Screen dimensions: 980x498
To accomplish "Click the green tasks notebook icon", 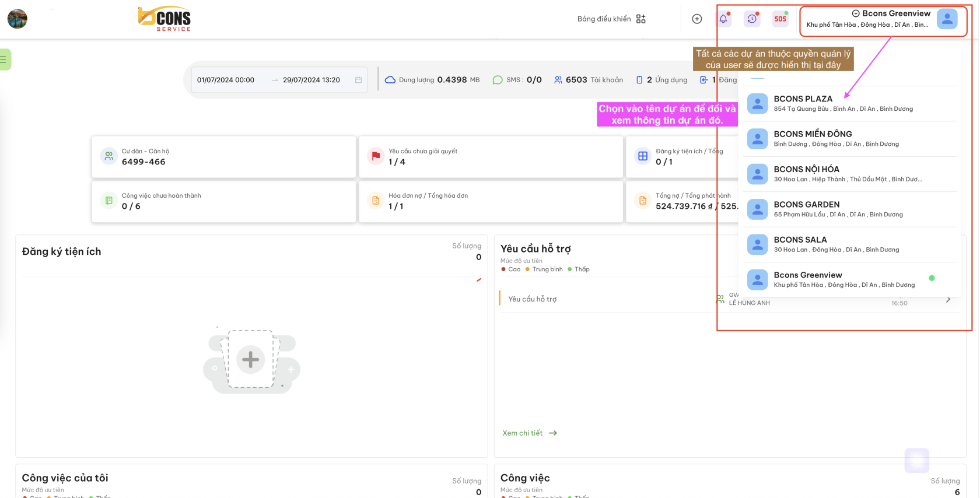I will (109, 201).
